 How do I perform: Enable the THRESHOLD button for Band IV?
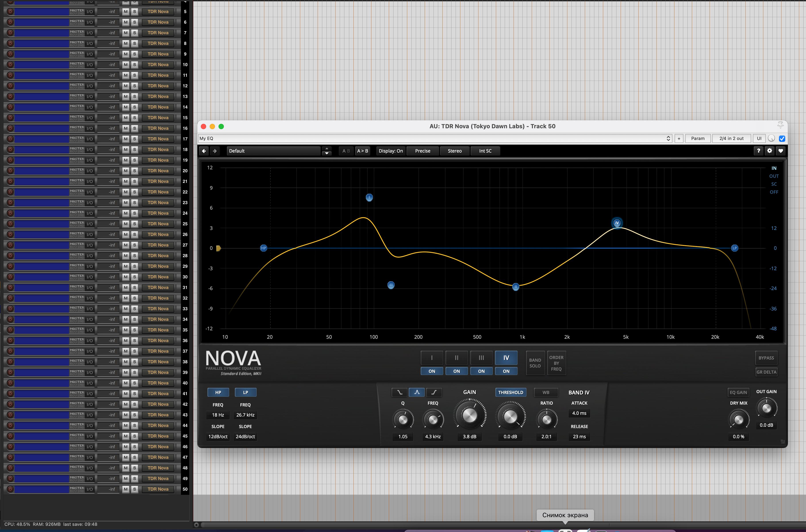pyautogui.click(x=510, y=392)
